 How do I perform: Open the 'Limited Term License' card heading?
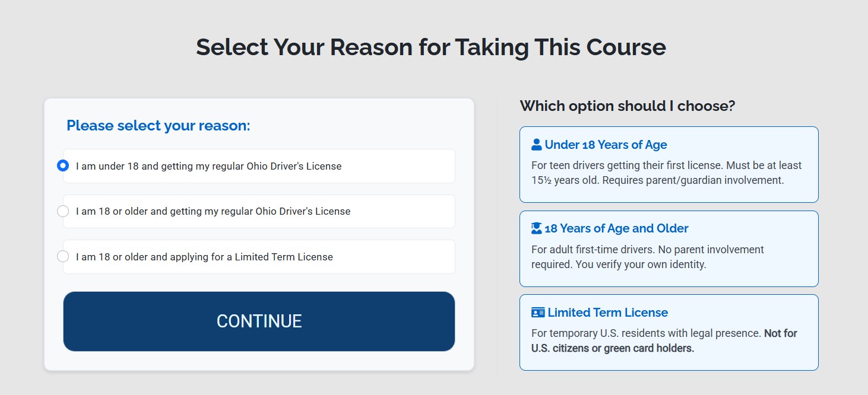[607, 313]
